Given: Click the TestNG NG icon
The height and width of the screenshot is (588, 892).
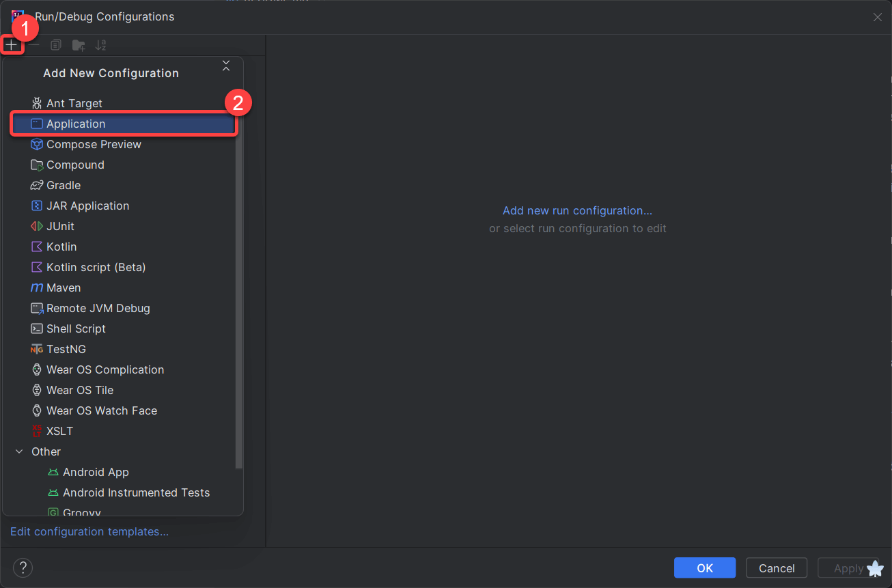Looking at the screenshot, I should pos(37,349).
